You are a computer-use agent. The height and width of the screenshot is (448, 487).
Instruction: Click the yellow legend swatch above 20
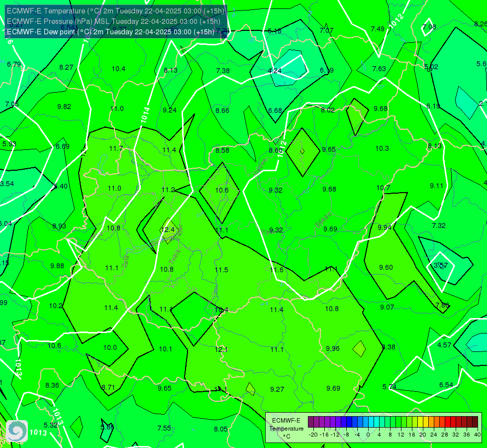(420, 422)
